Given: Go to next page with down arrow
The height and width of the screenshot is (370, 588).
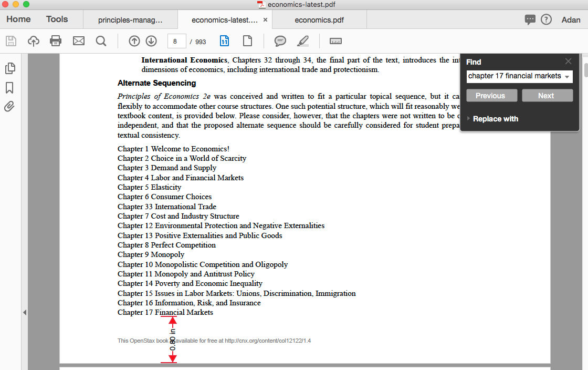Looking at the screenshot, I should click(151, 40).
